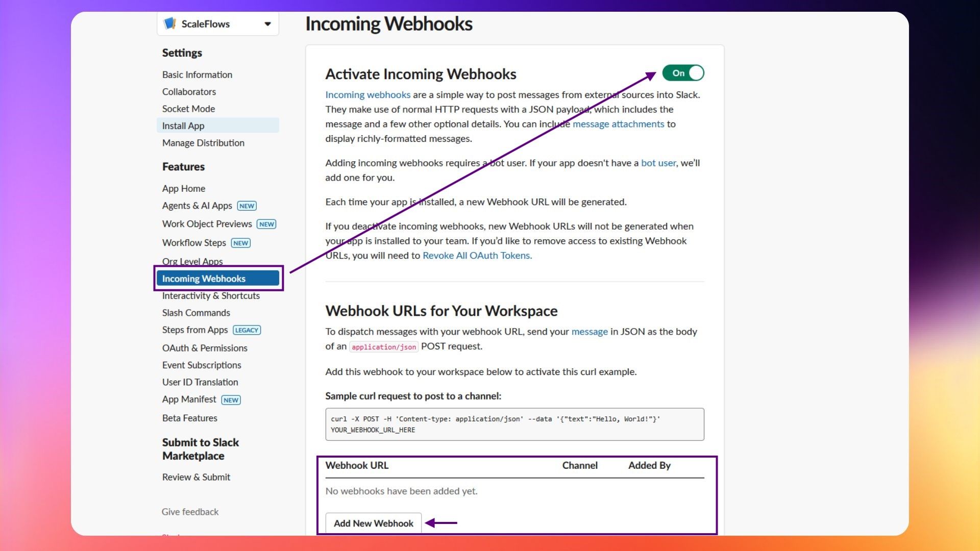Open Workflow Steps page
This screenshot has height=551, width=980.
coord(194,243)
